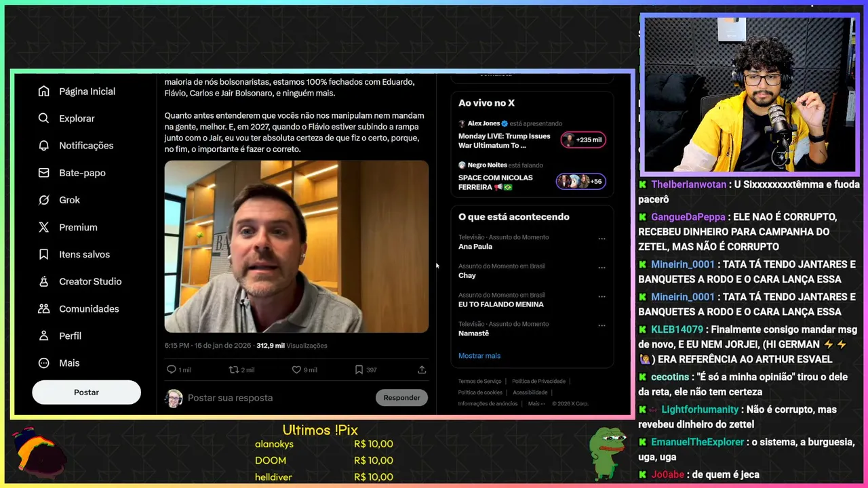
Task: Open Itens salvos bookmark icon
Action: coord(44,254)
